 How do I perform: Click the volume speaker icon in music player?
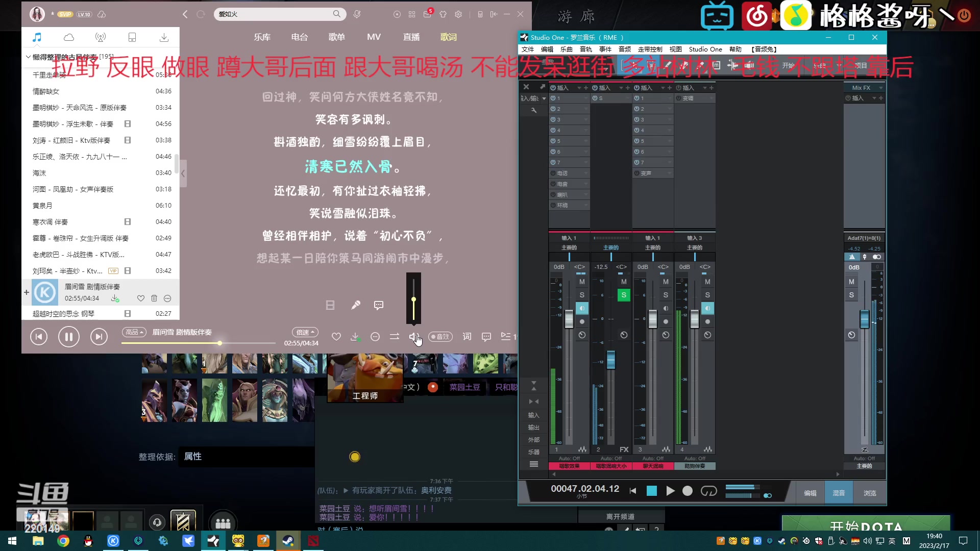tap(413, 337)
